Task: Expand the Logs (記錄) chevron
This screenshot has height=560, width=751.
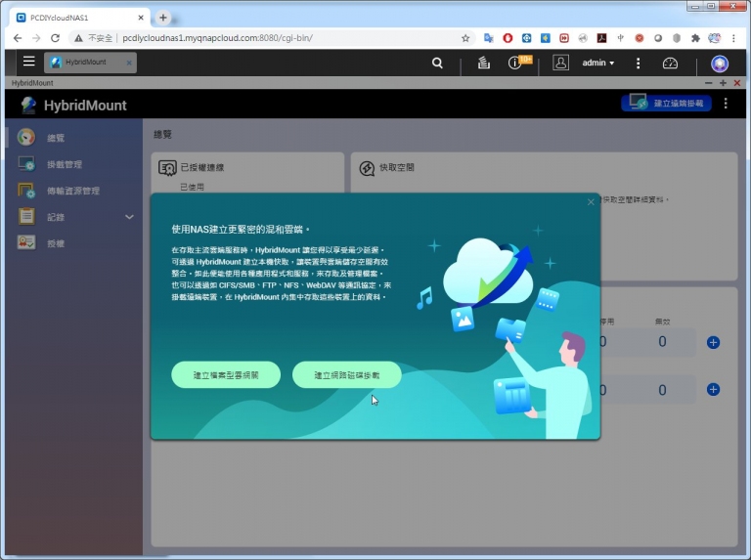Action: [x=129, y=217]
